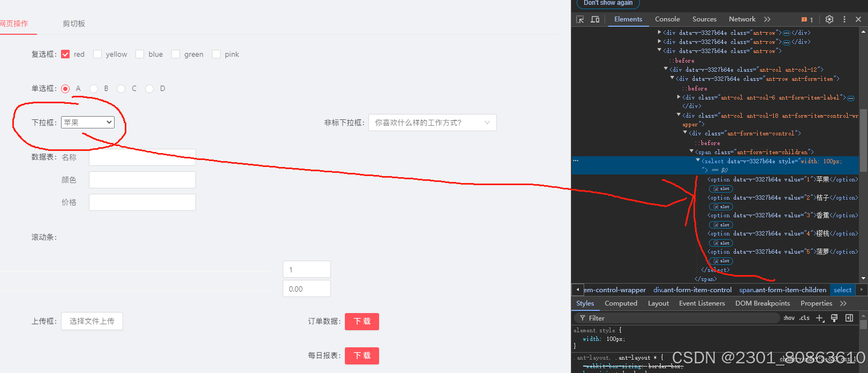Collapse span ant-form-item-children node
This screenshot has width=868, height=373.
click(691, 151)
